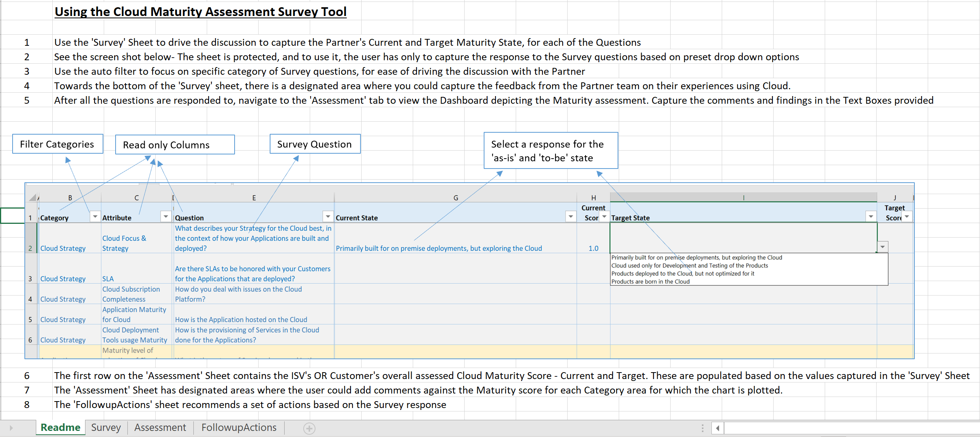Viewport: 980px width, 437px height.
Task: Open the Category filter dropdown arrow
Action: [x=95, y=217]
